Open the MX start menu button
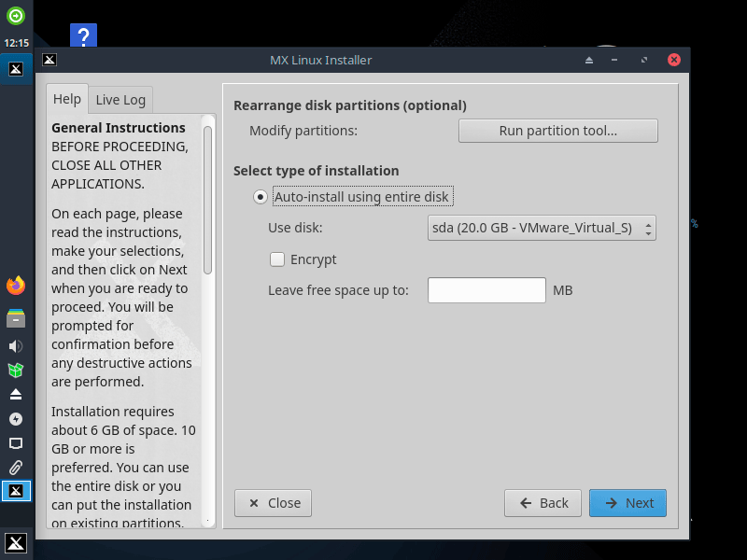The width and height of the screenshot is (747, 560). [16, 543]
